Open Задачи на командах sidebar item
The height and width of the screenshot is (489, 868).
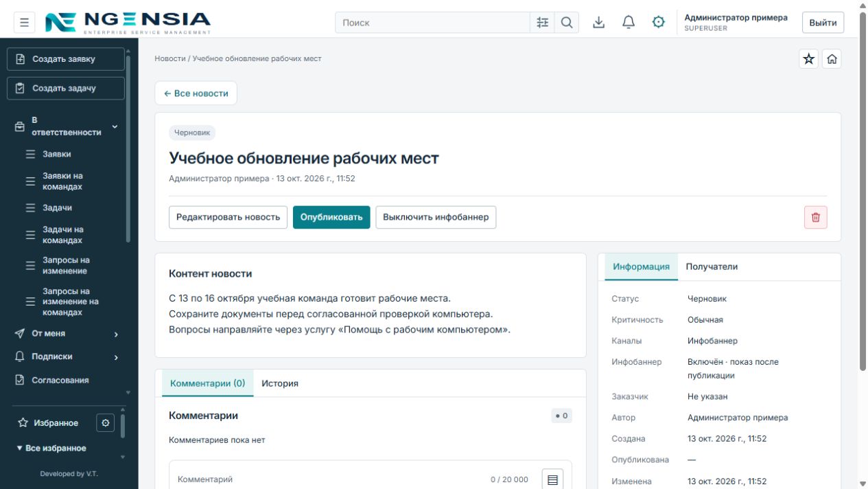point(62,235)
